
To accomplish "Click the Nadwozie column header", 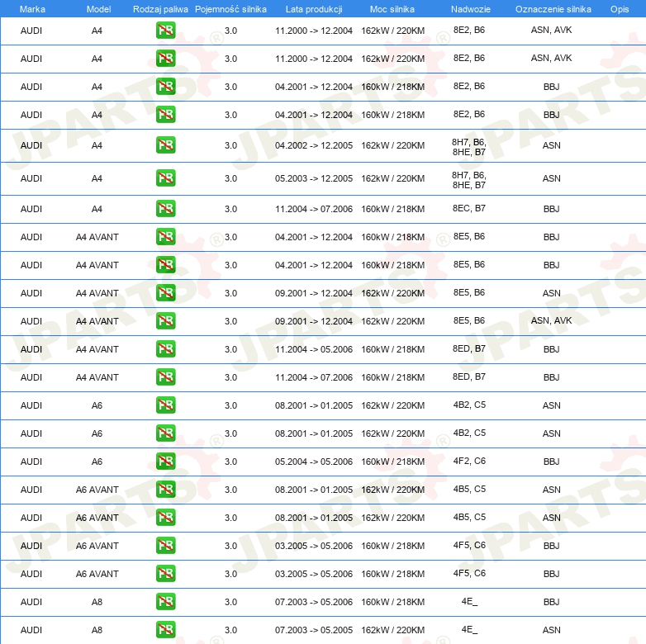I will click(x=468, y=9).
